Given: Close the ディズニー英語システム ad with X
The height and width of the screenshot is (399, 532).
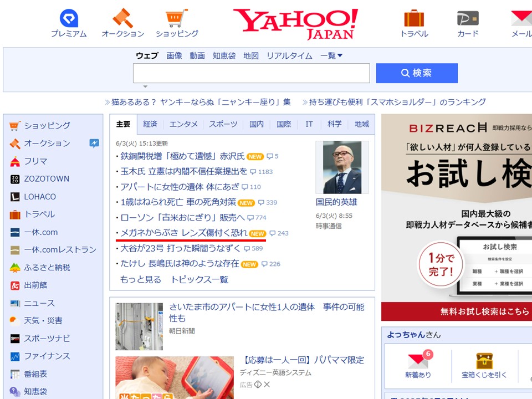Looking at the screenshot, I should coord(267,385).
